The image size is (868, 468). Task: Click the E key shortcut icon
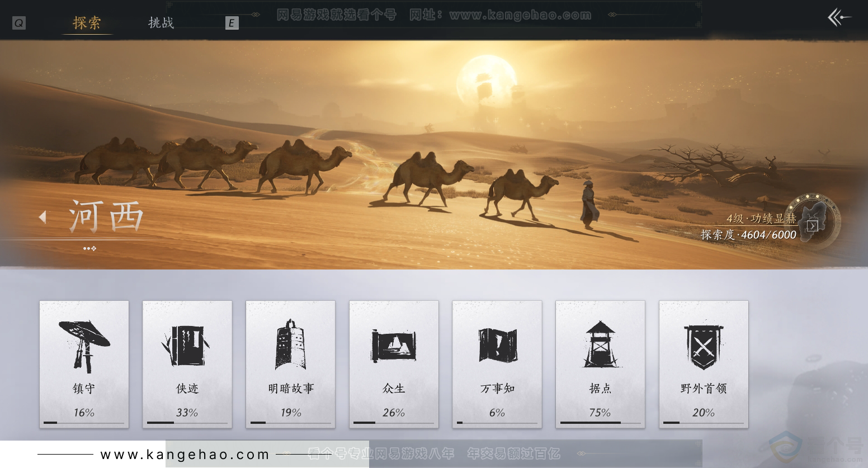(x=232, y=23)
